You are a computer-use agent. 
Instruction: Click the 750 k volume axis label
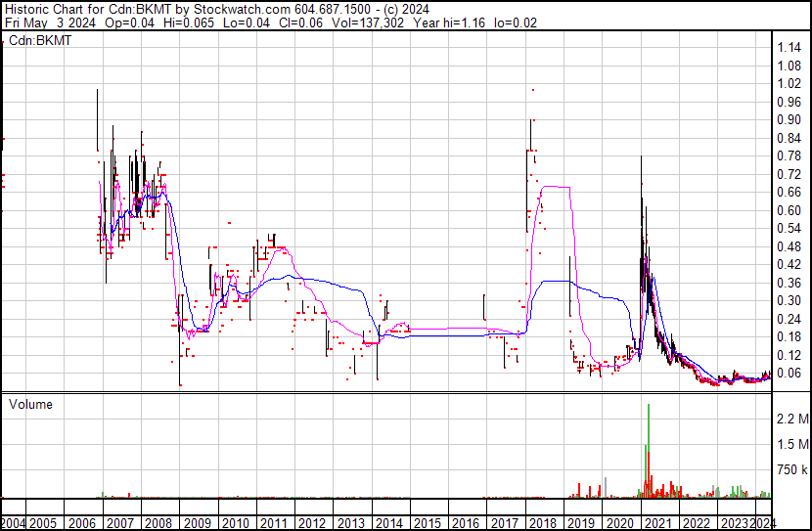[792, 470]
